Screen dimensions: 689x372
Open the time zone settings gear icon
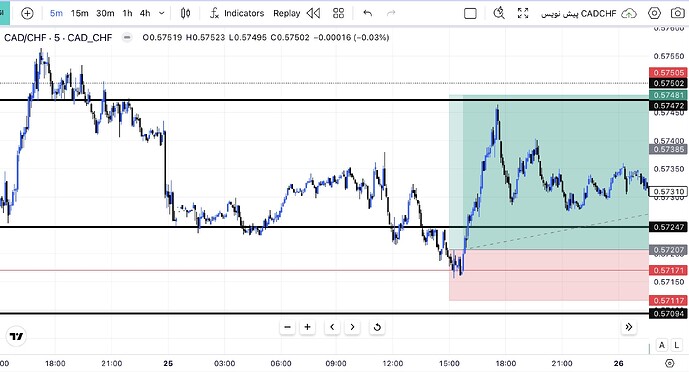tap(669, 363)
